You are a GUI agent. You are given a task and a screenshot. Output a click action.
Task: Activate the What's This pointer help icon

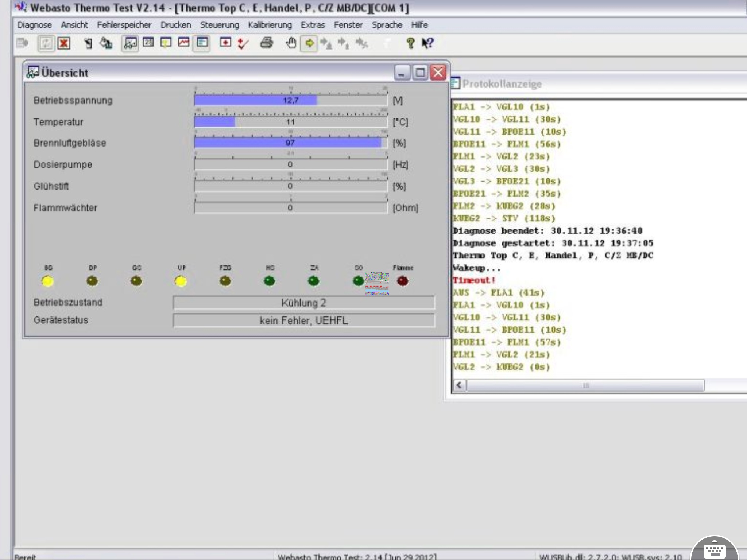[x=428, y=43]
